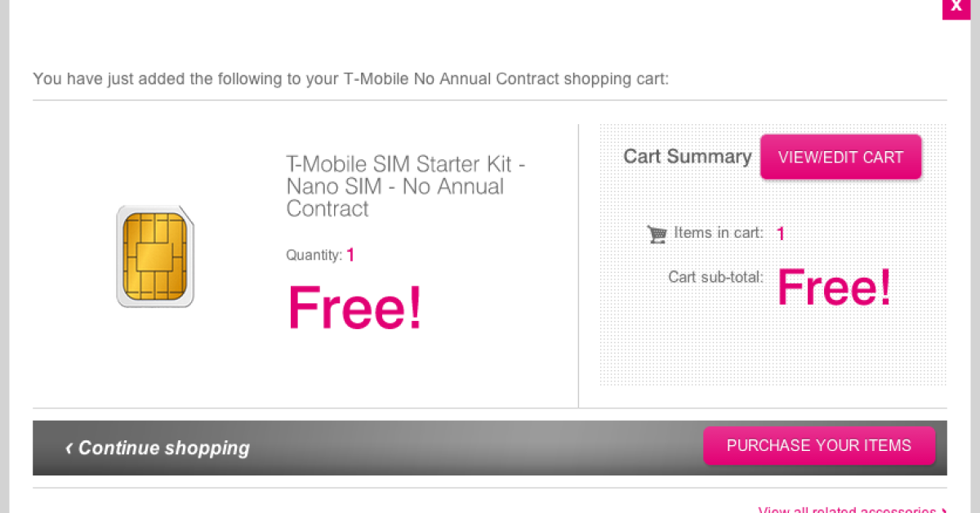Click the cart sub-total Free! amount

click(833, 288)
